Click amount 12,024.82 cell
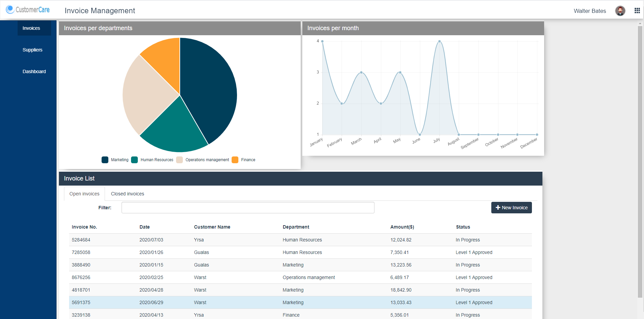The image size is (644, 319). coord(401,240)
